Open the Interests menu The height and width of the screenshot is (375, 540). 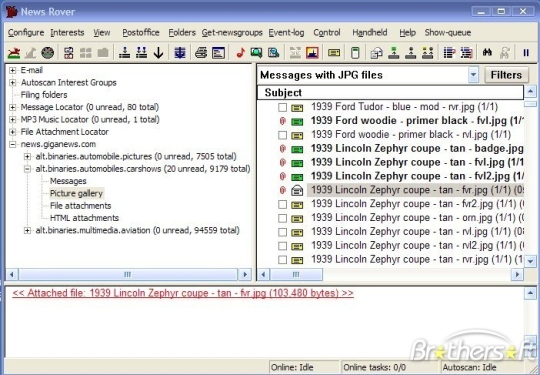point(68,33)
